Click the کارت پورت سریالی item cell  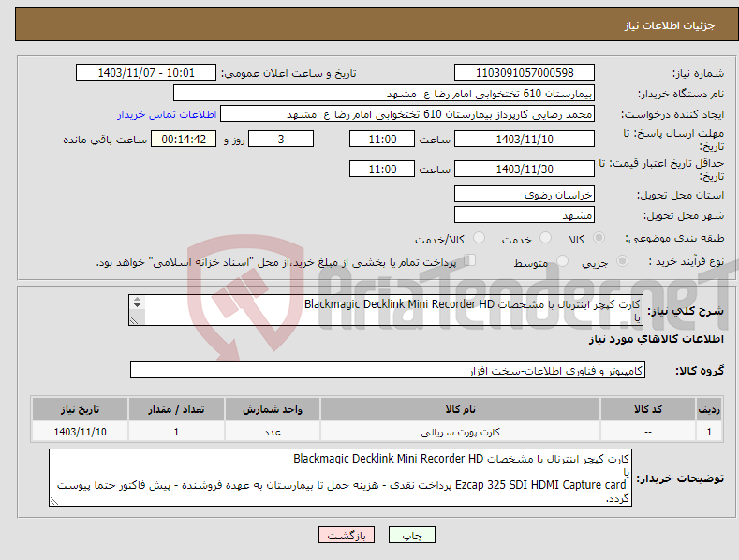tap(460, 432)
